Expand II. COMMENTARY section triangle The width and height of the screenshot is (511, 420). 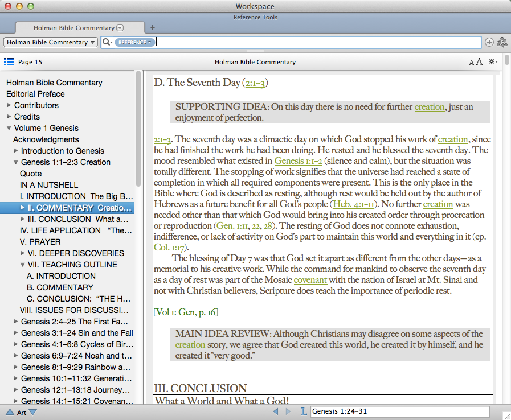click(x=22, y=207)
